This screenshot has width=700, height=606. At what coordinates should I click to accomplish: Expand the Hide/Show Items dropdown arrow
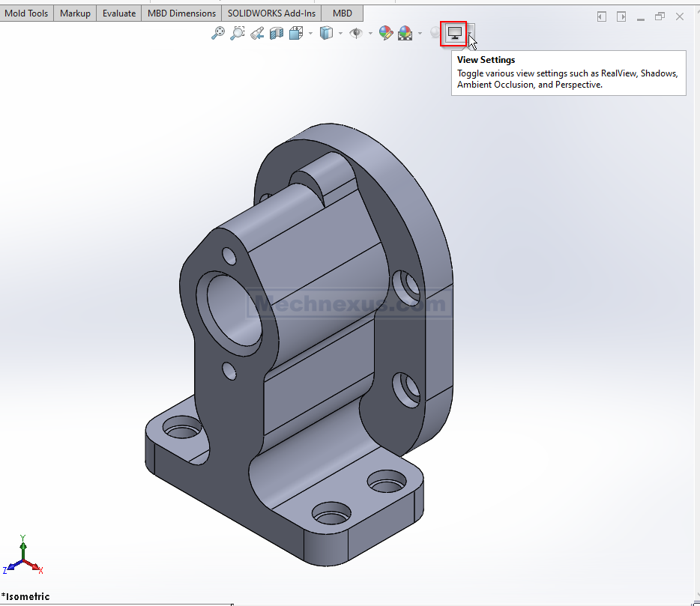tap(370, 33)
